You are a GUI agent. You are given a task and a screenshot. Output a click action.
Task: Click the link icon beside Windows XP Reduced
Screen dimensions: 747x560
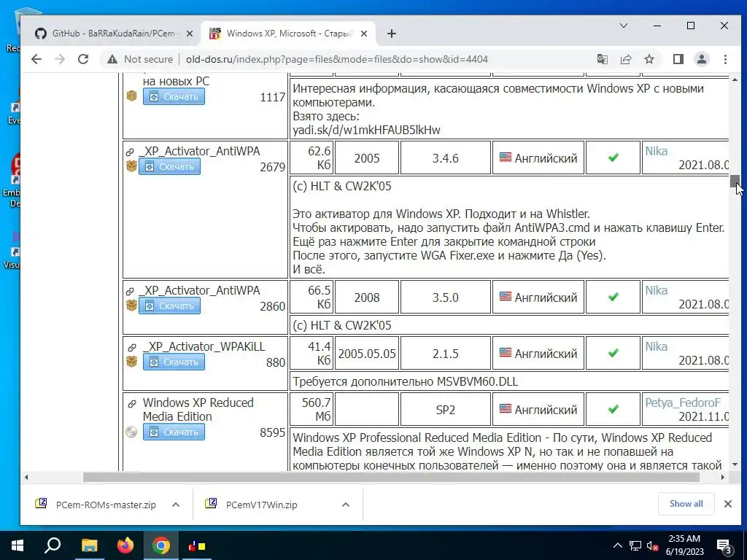[132, 404]
